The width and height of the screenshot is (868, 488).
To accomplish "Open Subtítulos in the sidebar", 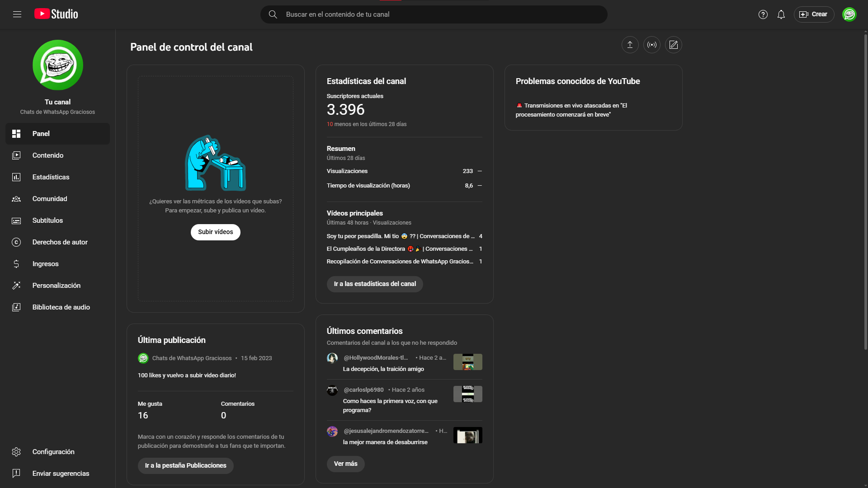I will [57, 221].
